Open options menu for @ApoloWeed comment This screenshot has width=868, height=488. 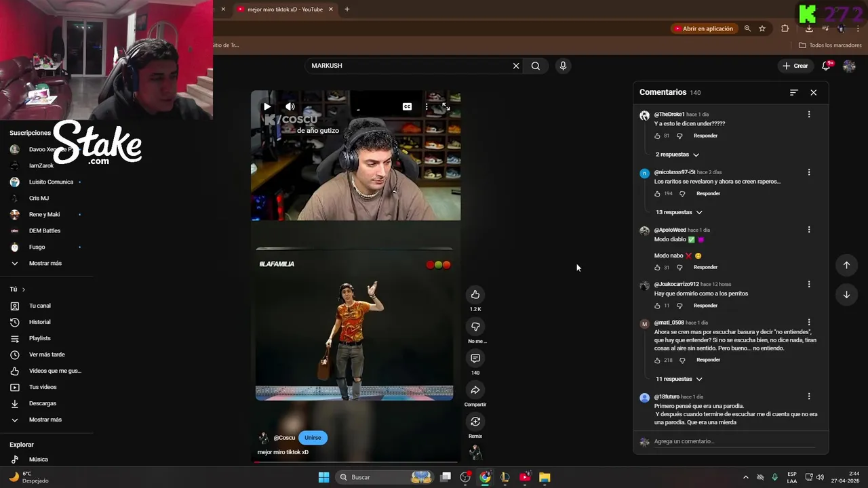click(809, 230)
